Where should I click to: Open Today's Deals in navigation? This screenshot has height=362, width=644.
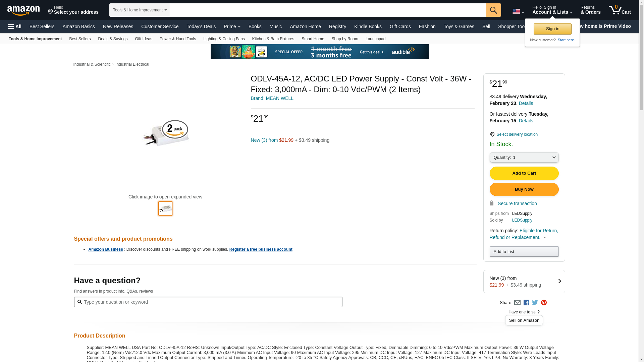pyautogui.click(x=201, y=26)
